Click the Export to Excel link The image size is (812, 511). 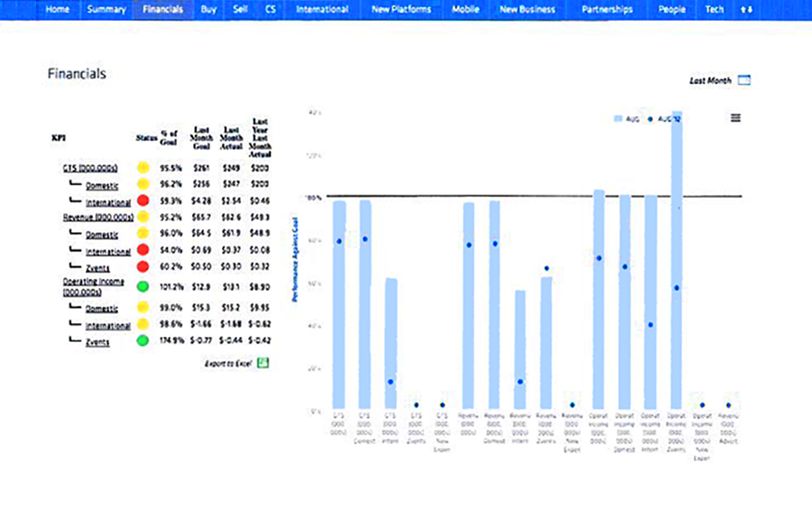(x=229, y=363)
